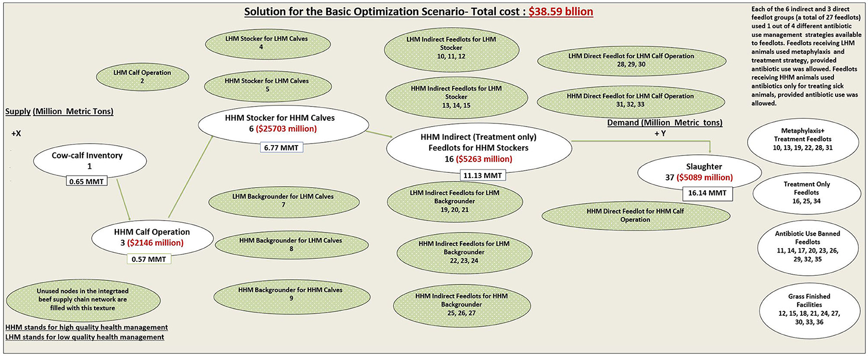
Task: Click the feedlot strategy description paragraph
Action: click(806, 56)
